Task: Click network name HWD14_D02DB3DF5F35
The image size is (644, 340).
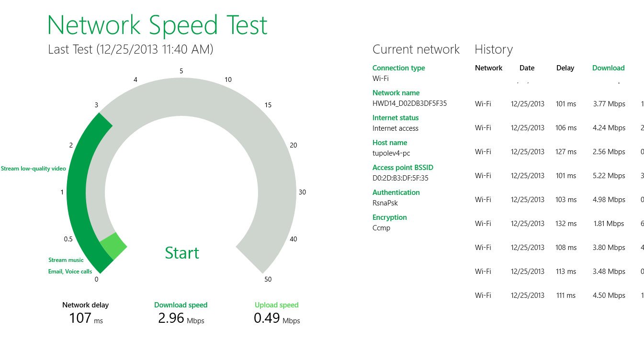Action: 409,103
